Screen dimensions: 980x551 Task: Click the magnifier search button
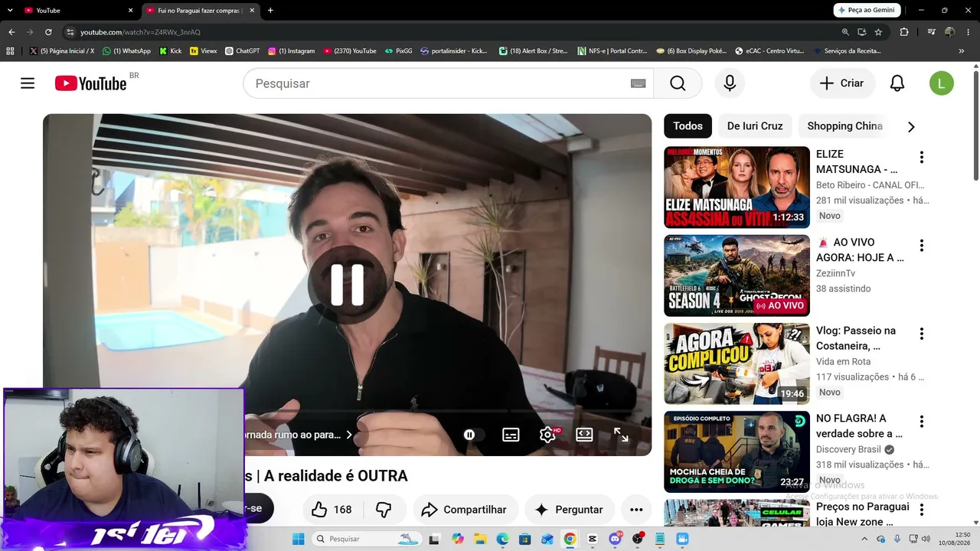coord(678,83)
